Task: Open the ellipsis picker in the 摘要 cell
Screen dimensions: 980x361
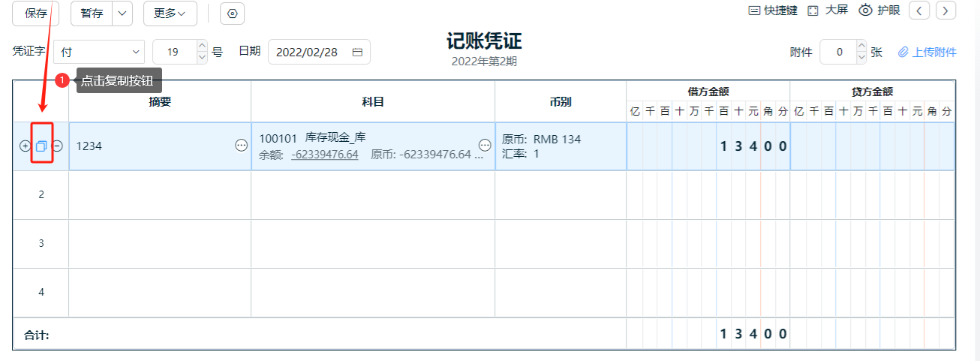Action: pos(242,146)
